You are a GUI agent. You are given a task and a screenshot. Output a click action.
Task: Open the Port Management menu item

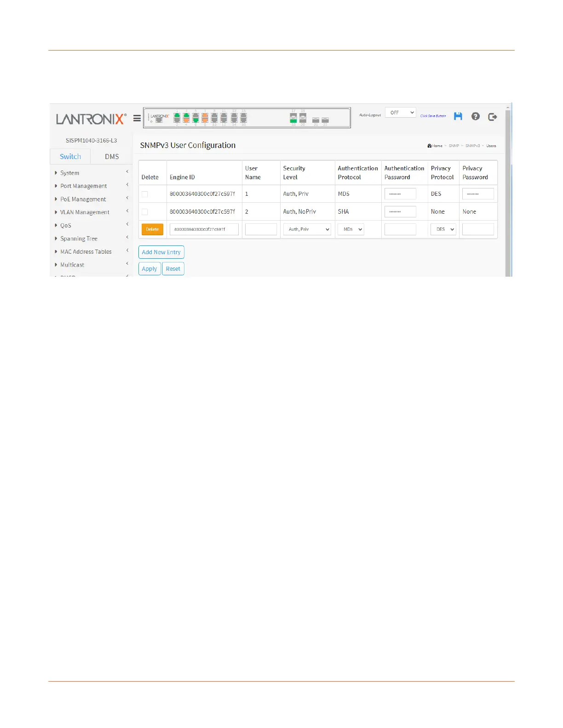click(84, 186)
